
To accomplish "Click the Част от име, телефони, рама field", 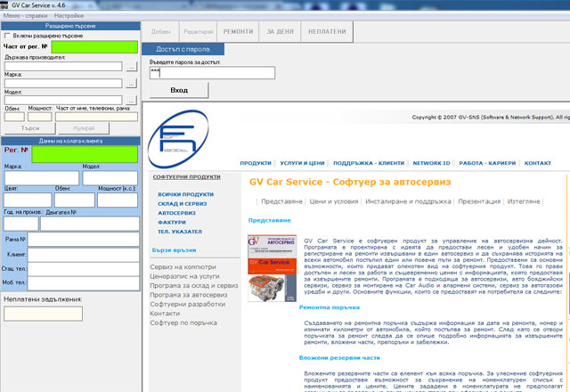I will click(x=97, y=117).
